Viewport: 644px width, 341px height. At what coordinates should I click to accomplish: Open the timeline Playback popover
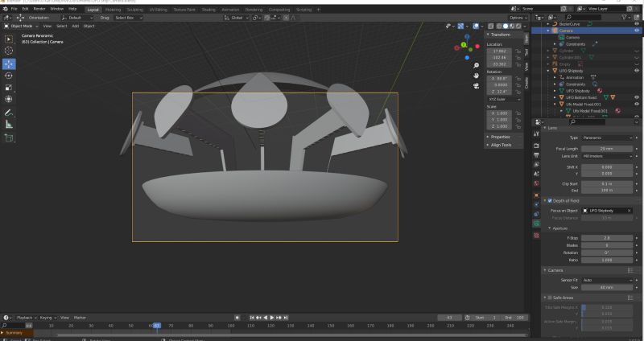[27, 318]
